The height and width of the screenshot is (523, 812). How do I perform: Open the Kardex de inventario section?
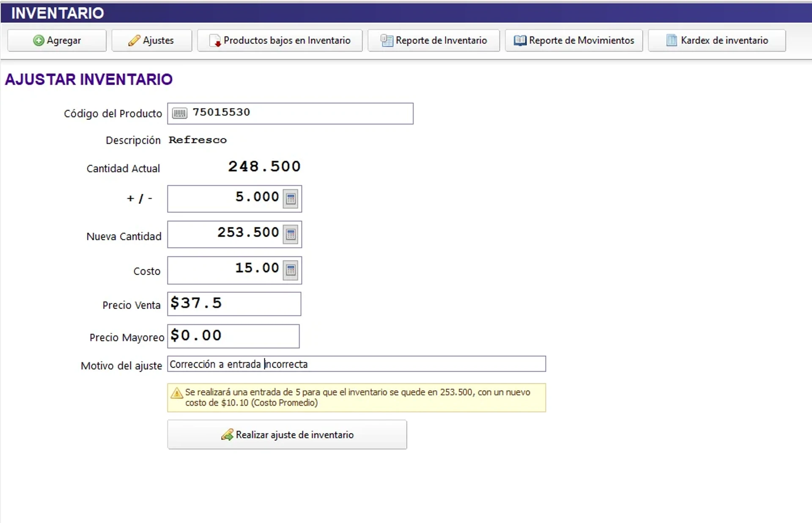tap(724, 41)
